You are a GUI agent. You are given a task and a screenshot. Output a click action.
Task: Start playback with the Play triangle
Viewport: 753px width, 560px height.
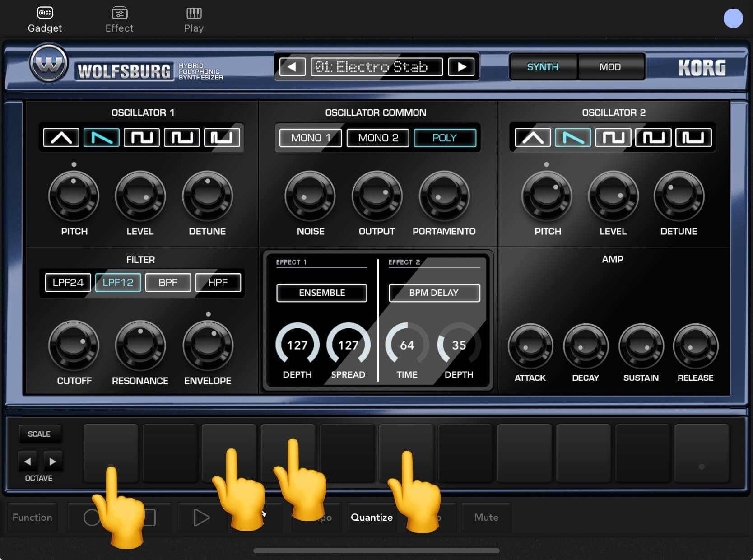201,518
